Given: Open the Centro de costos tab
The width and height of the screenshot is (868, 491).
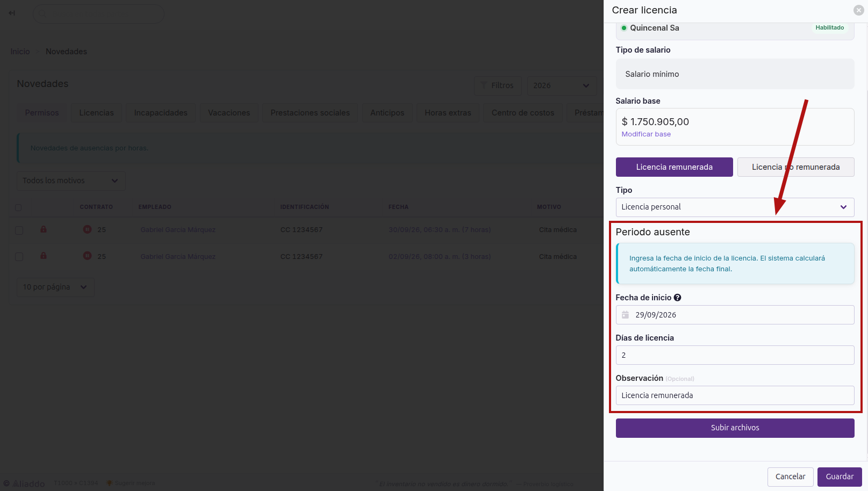Looking at the screenshot, I should [523, 113].
